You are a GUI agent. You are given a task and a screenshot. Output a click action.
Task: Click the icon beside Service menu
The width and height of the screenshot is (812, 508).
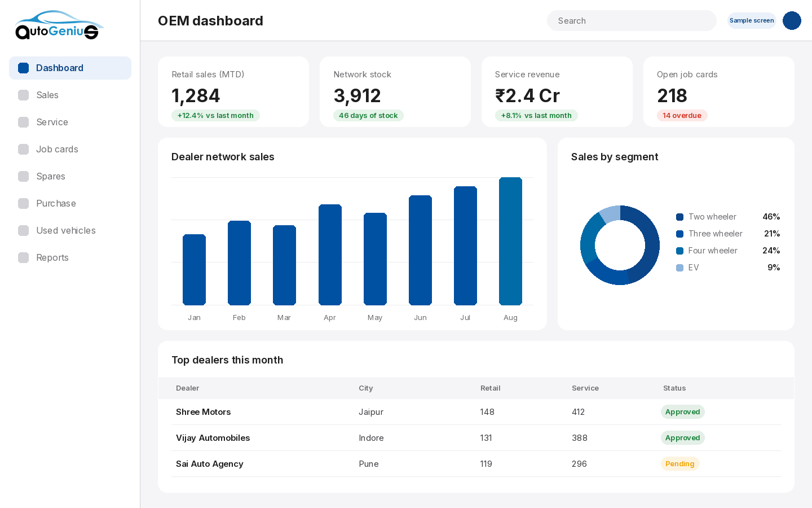[24, 122]
